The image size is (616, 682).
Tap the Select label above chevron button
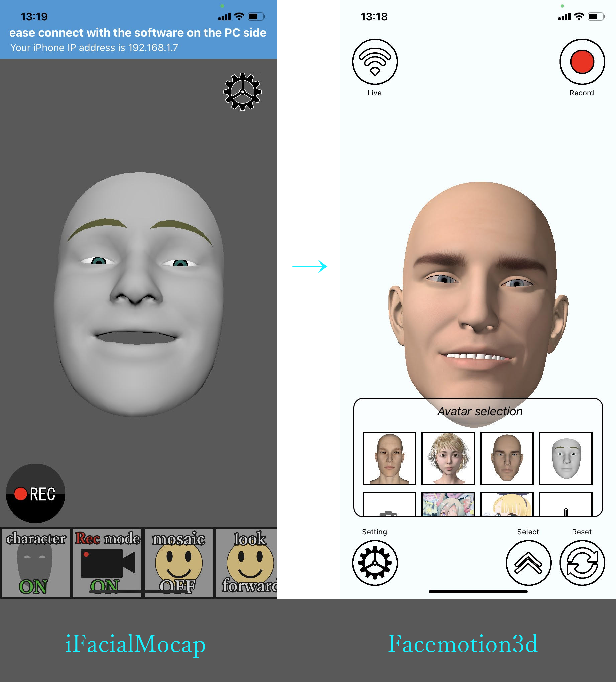(528, 532)
